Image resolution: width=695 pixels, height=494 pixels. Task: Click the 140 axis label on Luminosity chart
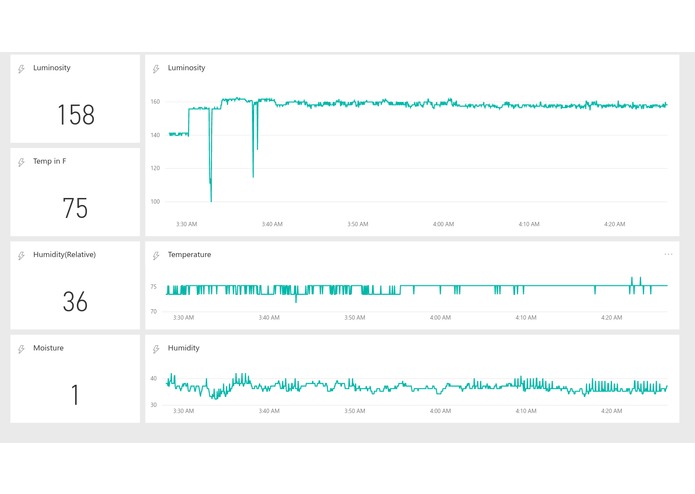(x=155, y=135)
